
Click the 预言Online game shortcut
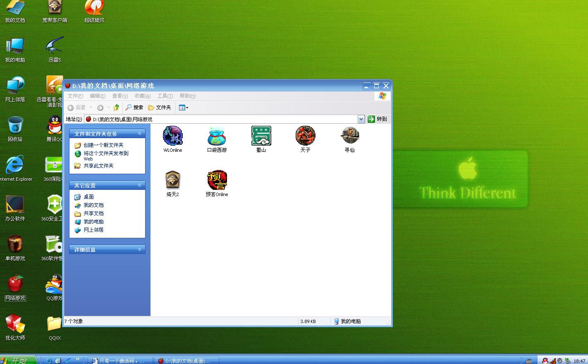point(217,180)
